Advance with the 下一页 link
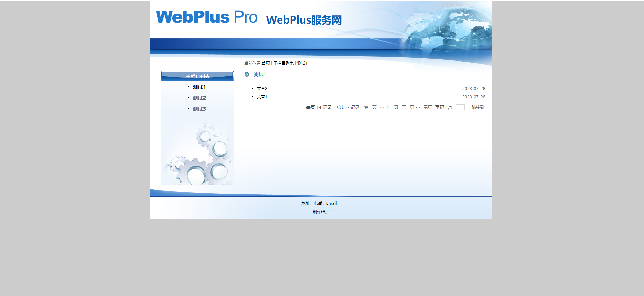The height and width of the screenshot is (296, 644). point(410,107)
